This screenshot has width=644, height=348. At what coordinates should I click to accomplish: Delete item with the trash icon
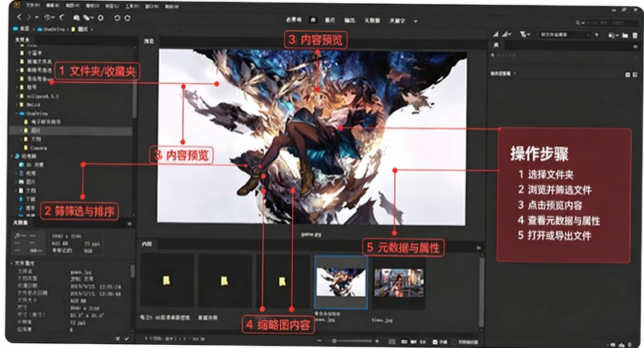(635, 35)
